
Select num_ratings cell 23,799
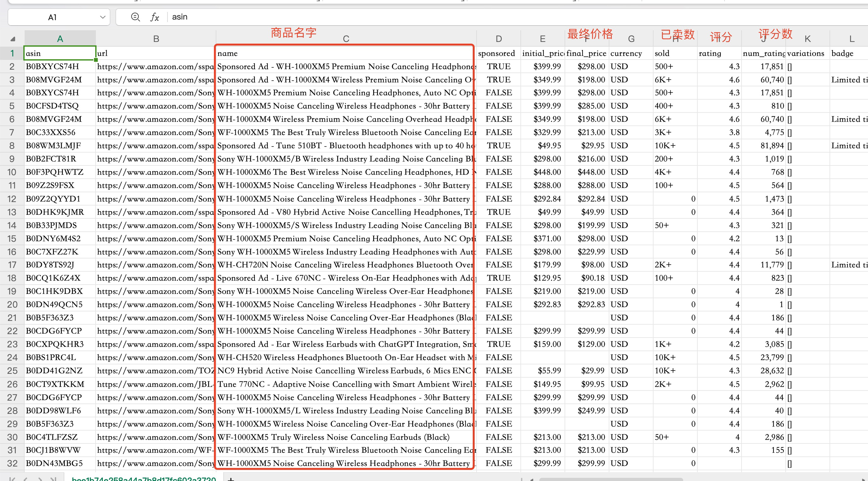pyautogui.click(x=764, y=357)
